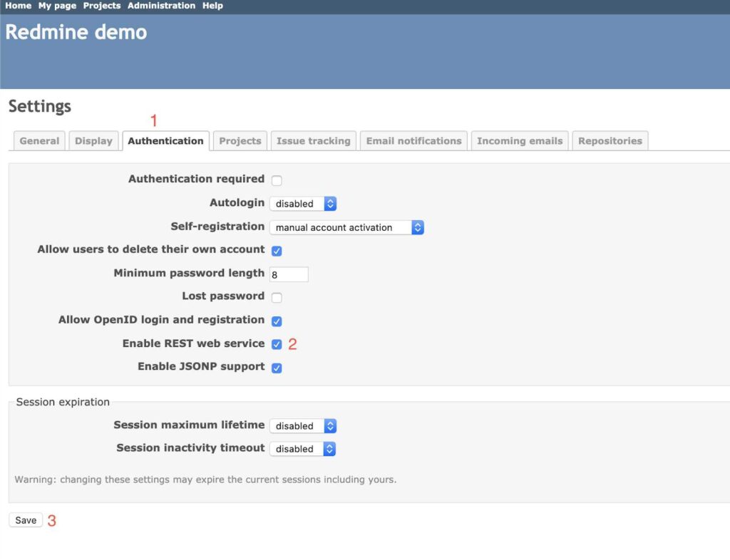The width and height of the screenshot is (730, 560).
Task: Click the Session inactivity timeout label
Action: 190,448
